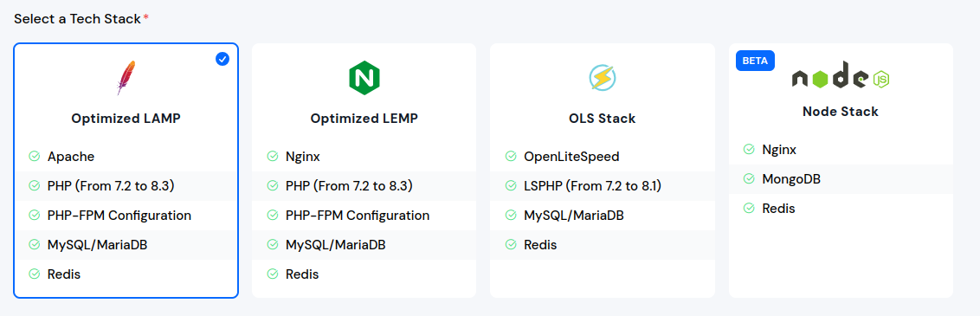Click LSPHP (From 7.2 to 8.1) row

pyautogui.click(x=603, y=186)
